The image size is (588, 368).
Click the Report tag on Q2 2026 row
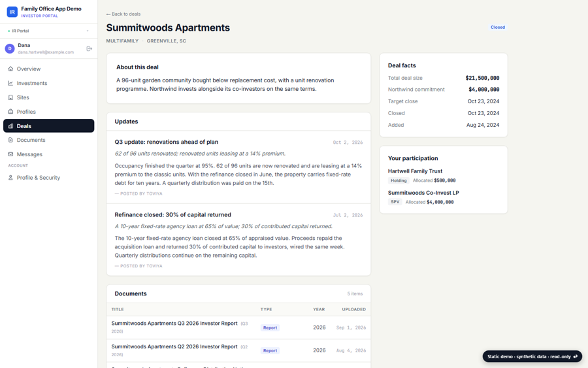click(270, 350)
